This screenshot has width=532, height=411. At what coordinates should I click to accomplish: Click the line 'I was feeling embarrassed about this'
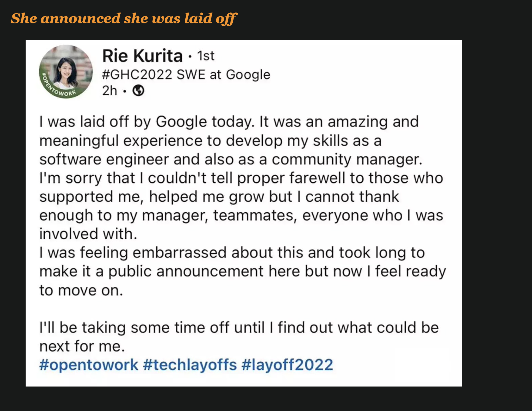coord(232,253)
